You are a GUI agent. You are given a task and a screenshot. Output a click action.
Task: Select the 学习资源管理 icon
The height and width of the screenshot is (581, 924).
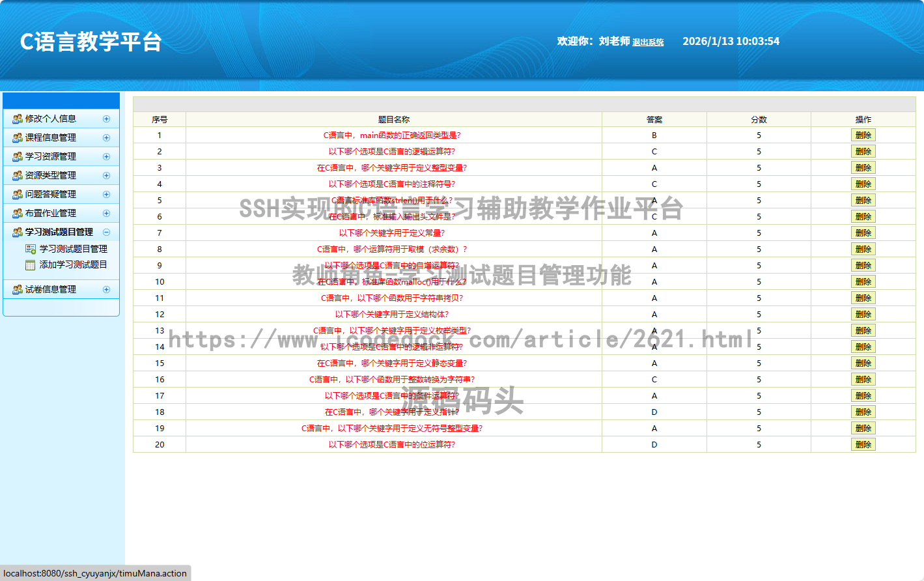tap(17, 156)
